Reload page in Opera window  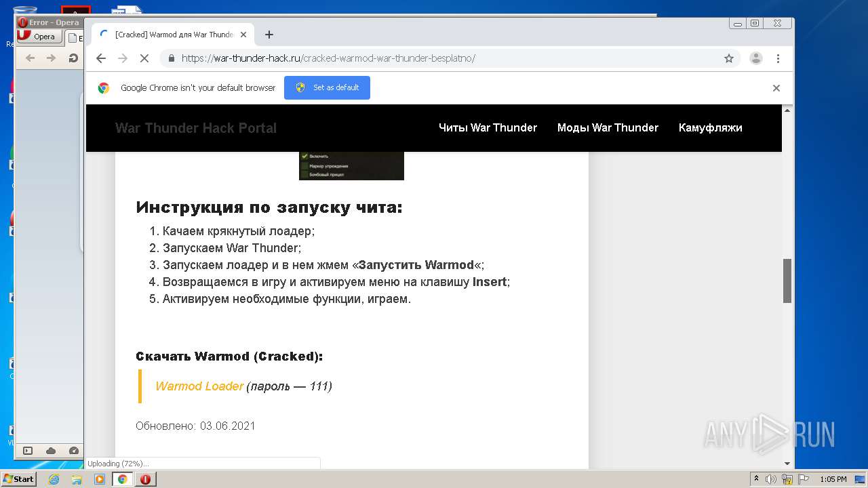coord(73,58)
